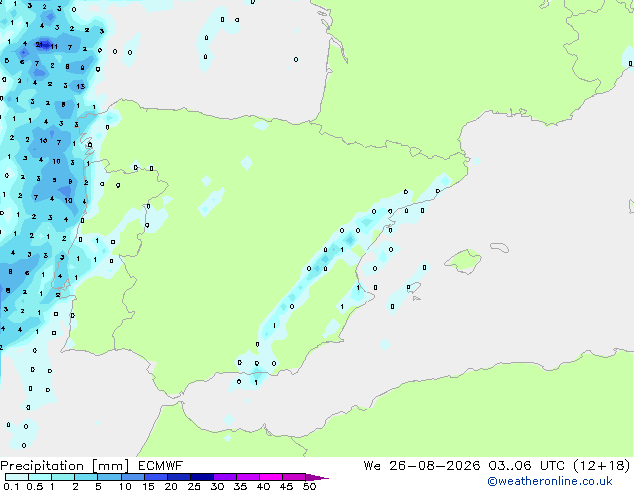Click the 15–20 mm royal blue swatch
This screenshot has width=634, height=490.
point(156,477)
